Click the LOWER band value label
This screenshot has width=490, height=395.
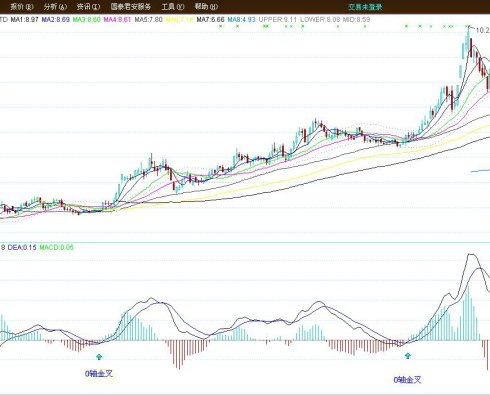[x=320, y=20]
